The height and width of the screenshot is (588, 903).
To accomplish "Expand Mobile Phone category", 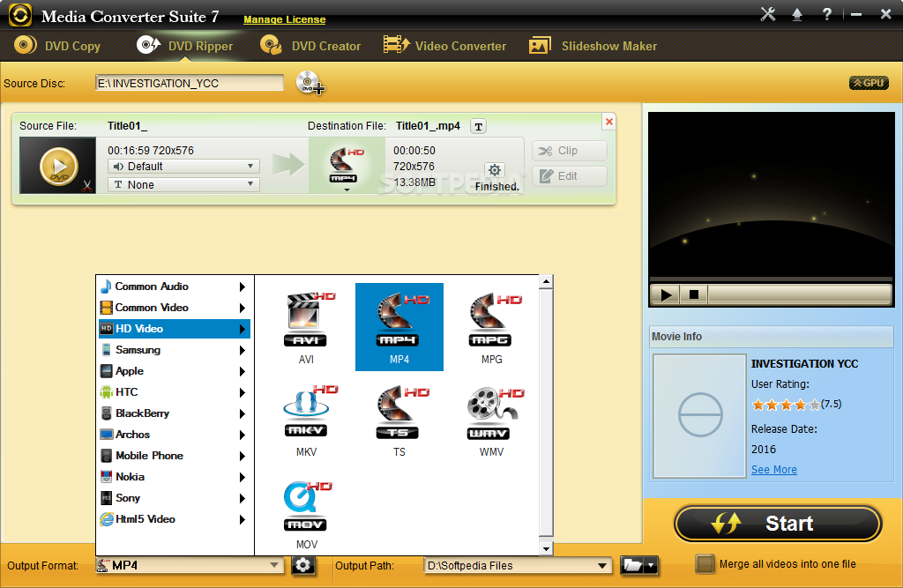I will tap(175, 456).
